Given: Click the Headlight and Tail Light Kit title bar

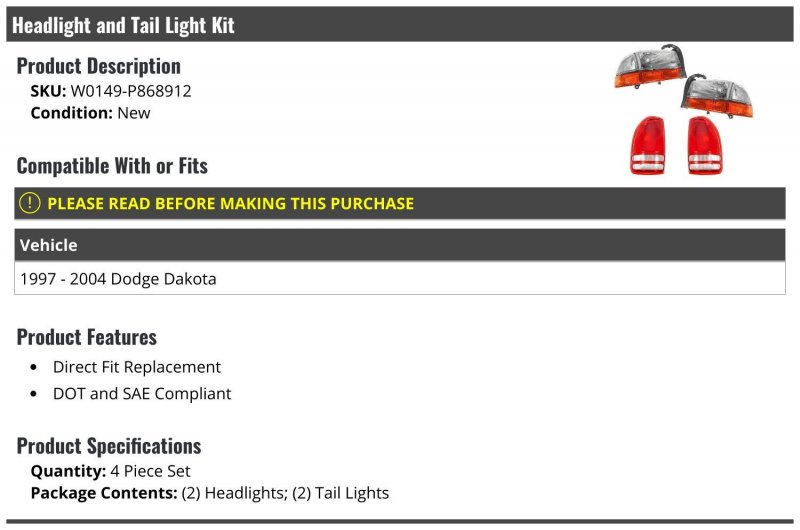Looking at the screenshot, I should [x=399, y=24].
